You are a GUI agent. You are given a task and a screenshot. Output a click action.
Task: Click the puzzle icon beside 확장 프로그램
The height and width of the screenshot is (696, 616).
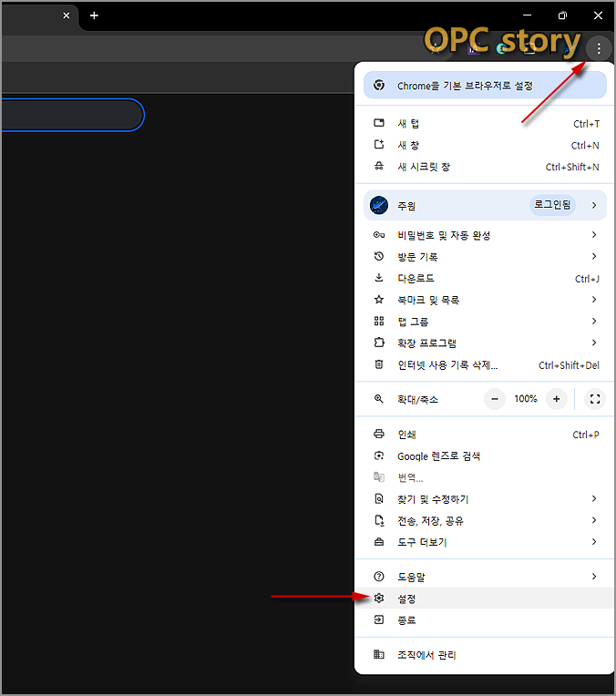pos(379,343)
